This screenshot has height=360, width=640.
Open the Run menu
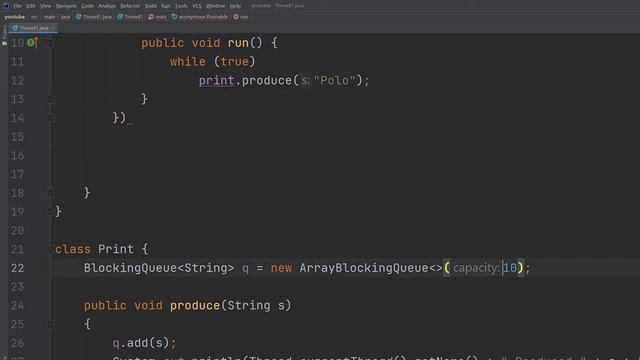tap(165, 6)
